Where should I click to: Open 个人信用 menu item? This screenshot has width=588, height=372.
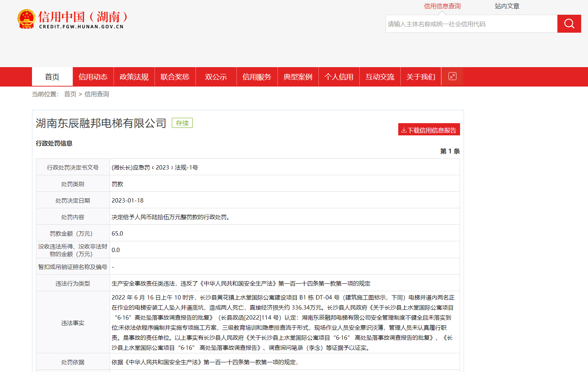point(339,76)
